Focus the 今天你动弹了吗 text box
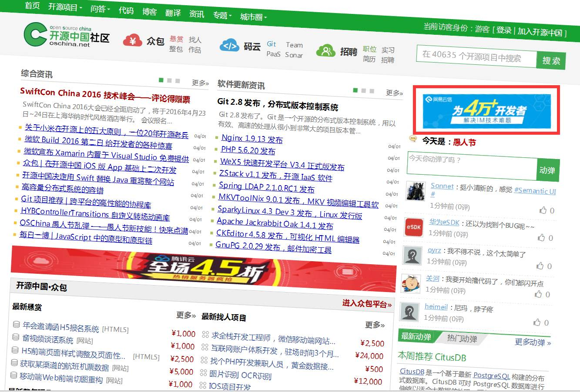The height and width of the screenshot is (392, 580). tap(472, 166)
